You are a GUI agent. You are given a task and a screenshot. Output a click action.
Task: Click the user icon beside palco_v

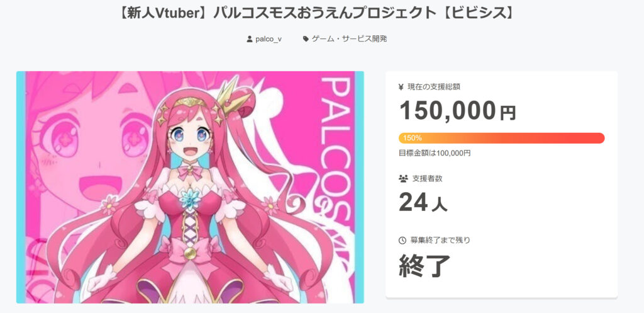point(249,39)
